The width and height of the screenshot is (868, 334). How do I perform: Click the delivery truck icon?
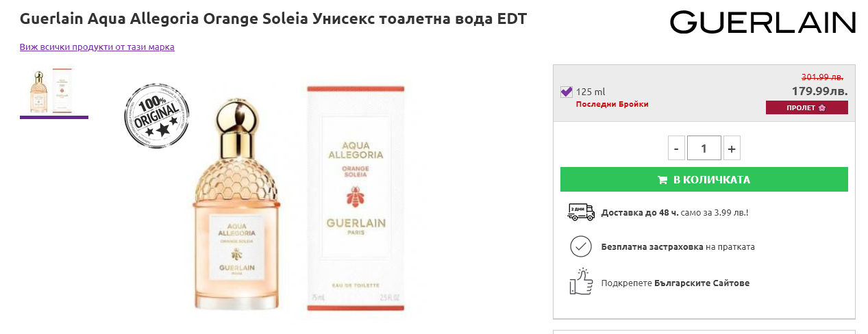581,212
